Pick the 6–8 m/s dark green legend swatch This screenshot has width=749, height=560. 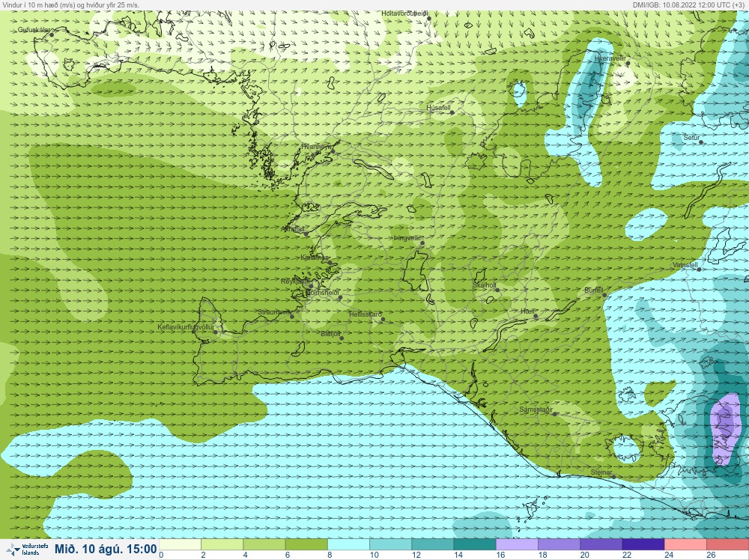306,544
